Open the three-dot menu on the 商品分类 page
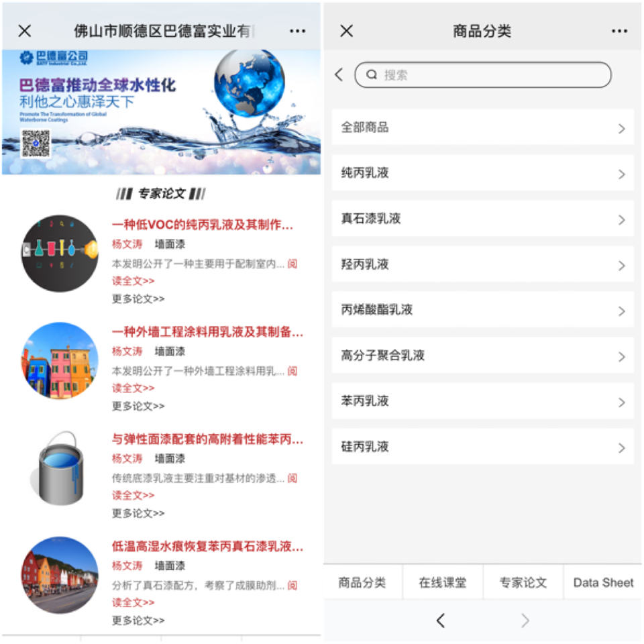This screenshot has width=644, height=644. 619,31
